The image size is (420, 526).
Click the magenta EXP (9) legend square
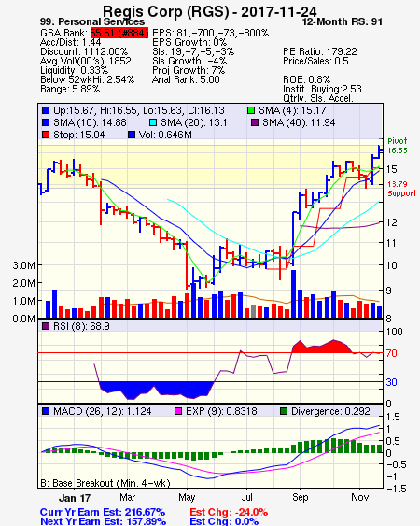[x=178, y=411]
